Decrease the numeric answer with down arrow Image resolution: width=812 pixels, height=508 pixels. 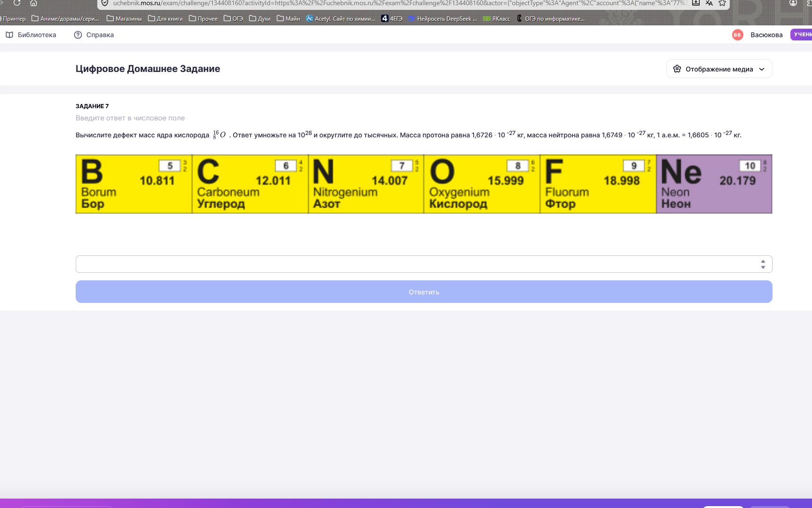[763, 267]
